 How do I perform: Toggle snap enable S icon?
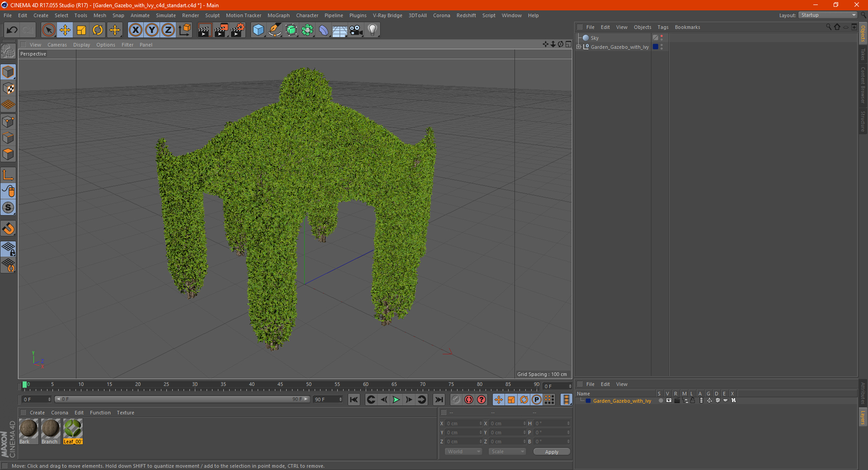pyautogui.click(x=8, y=207)
